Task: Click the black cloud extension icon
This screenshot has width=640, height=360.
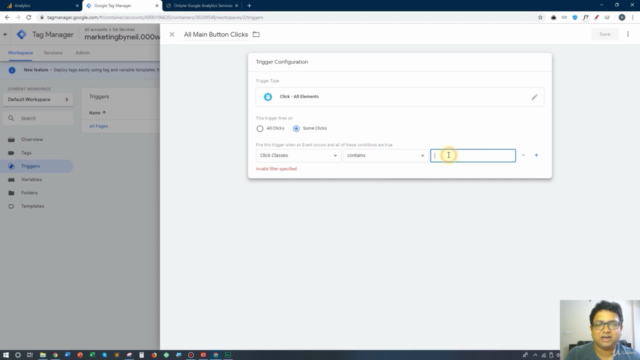Action: pos(553,18)
